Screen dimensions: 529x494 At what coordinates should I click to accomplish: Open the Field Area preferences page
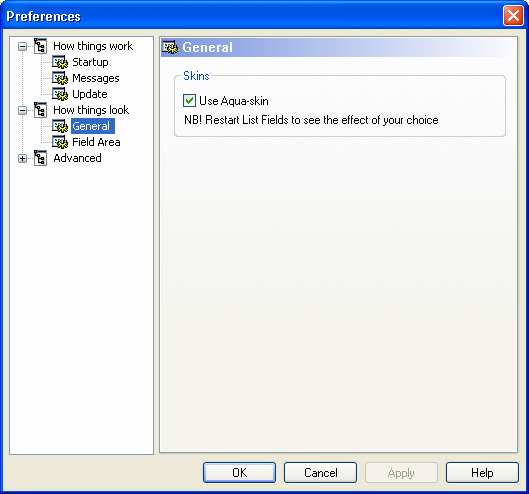[x=96, y=142]
